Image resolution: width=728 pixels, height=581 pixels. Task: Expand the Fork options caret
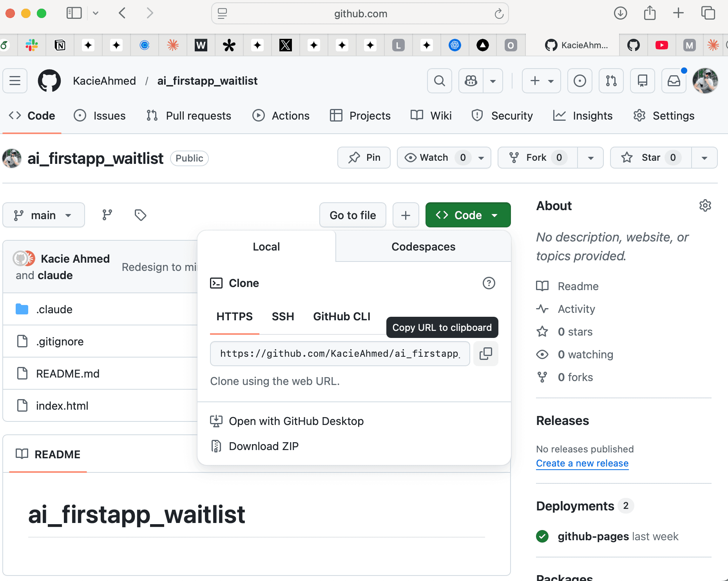coord(590,158)
